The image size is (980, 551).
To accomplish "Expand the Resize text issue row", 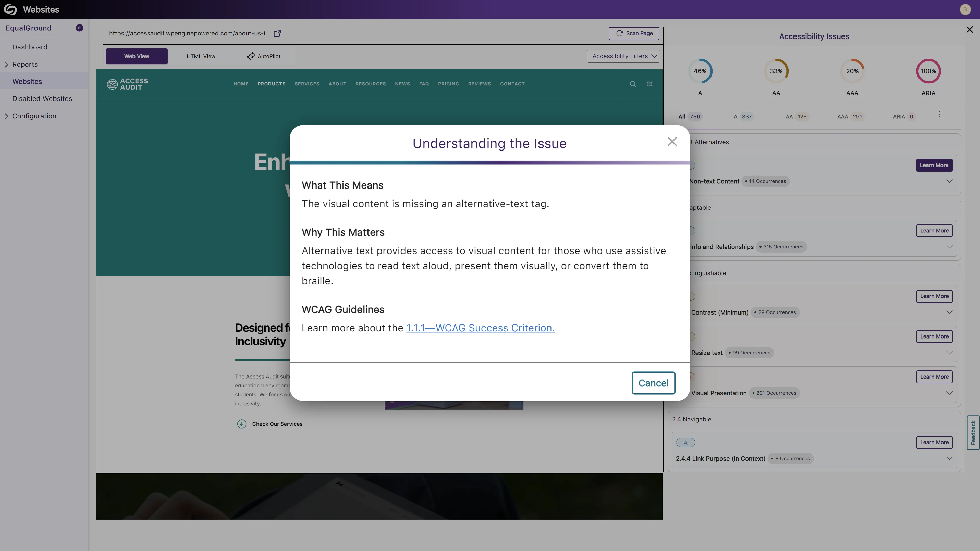I will pos(949,353).
